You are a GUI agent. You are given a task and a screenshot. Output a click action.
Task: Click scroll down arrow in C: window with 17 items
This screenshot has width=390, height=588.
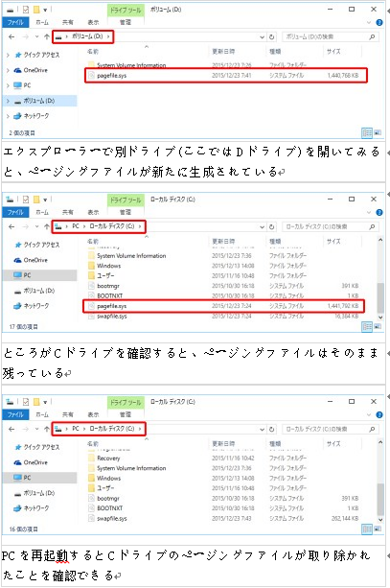click(380, 318)
